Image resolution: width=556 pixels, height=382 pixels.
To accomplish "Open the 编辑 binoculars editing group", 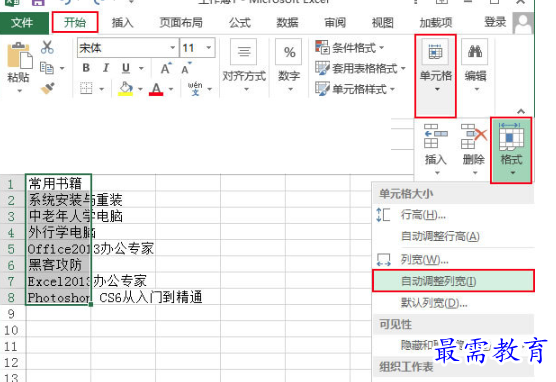I will click(475, 66).
